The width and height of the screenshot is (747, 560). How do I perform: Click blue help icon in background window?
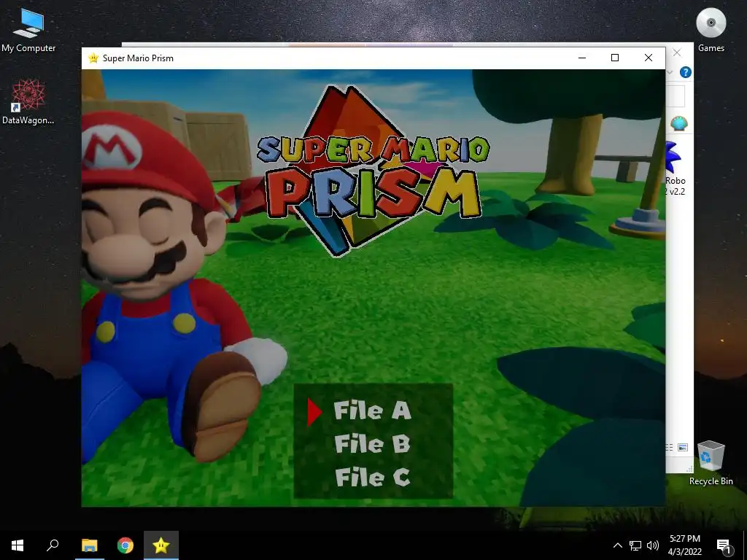685,72
